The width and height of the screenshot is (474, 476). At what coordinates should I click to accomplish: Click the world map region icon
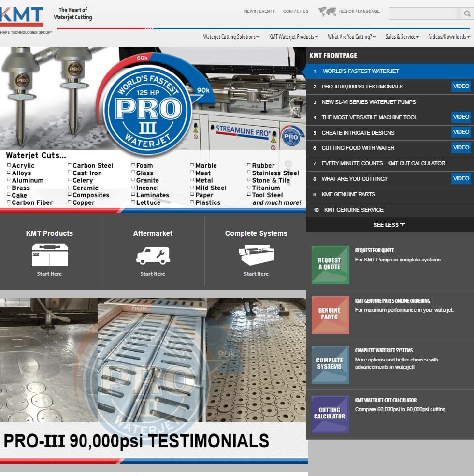coord(327,12)
